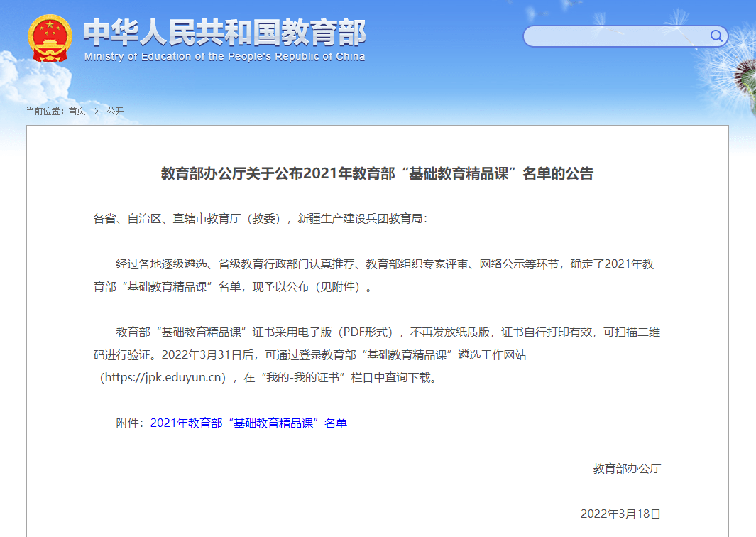Click line starting 码进行验证。2022年3月31日后
This screenshot has height=537, width=756.
coord(309,354)
